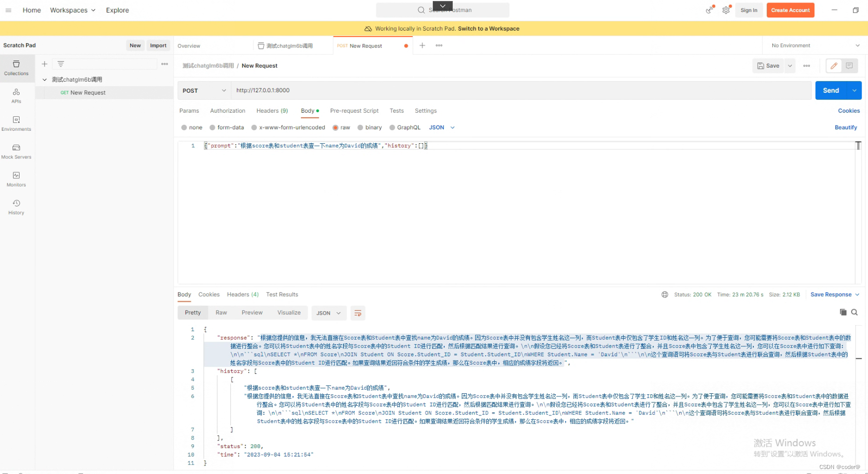The width and height of the screenshot is (868, 474).
Task: Open the request Settings tab
Action: tap(426, 111)
